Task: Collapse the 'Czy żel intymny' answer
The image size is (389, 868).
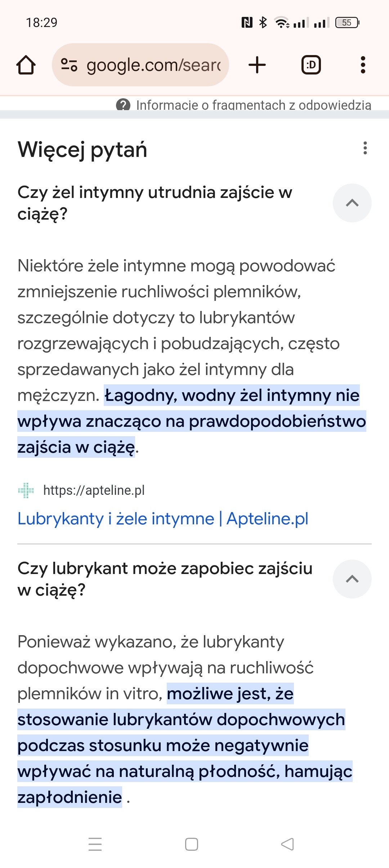Action: pos(352,203)
